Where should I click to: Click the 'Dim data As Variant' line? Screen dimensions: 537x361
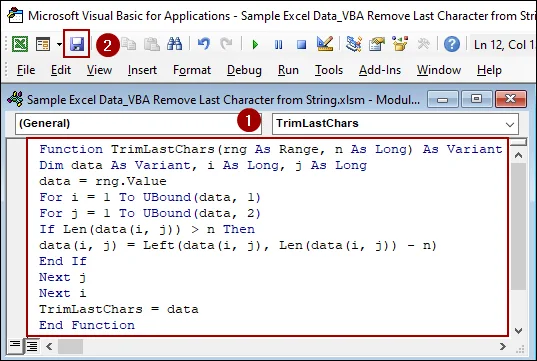(x=203, y=165)
